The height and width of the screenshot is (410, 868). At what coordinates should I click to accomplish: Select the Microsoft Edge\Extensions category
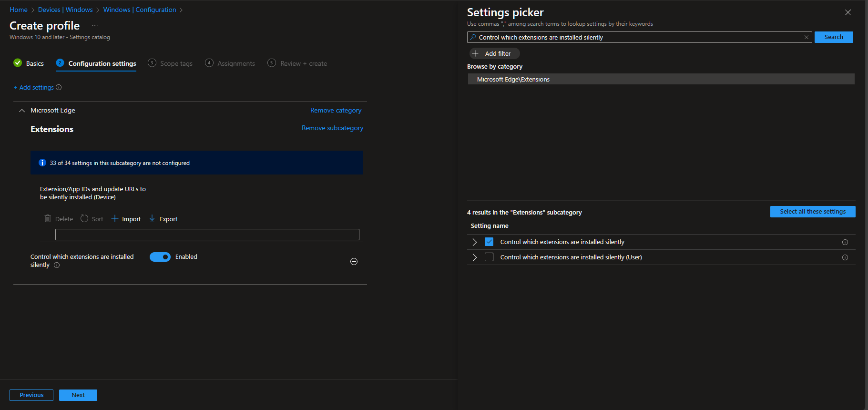click(661, 79)
